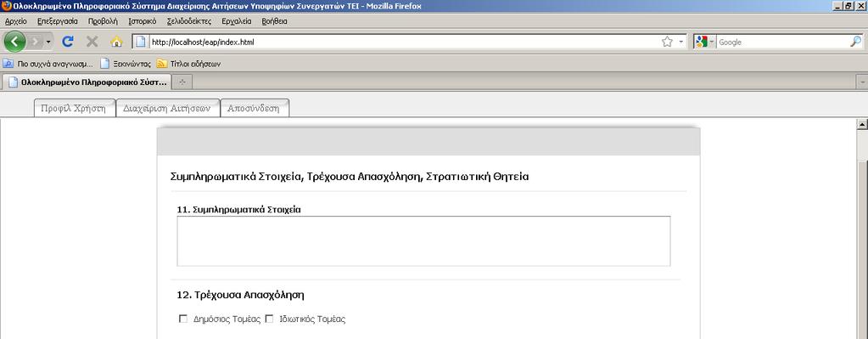
Task: Click the 12. Τρέχουσα Απασχόληση heading
Action: (240, 295)
